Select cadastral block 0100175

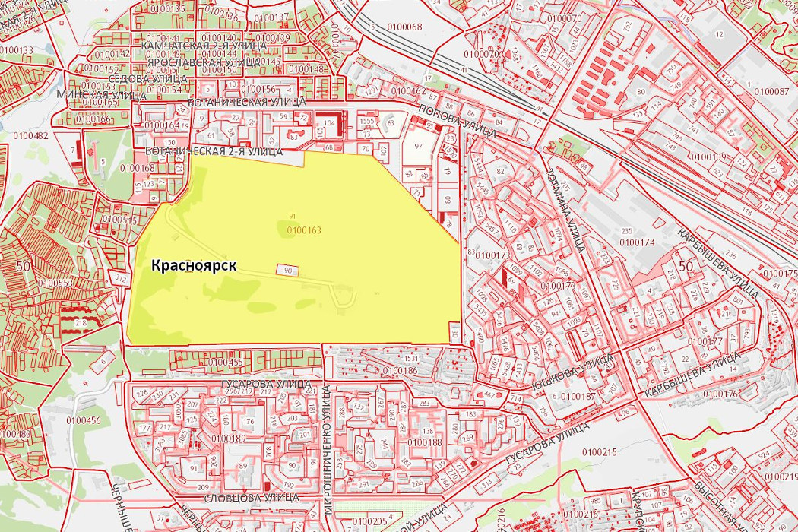pos(781,273)
